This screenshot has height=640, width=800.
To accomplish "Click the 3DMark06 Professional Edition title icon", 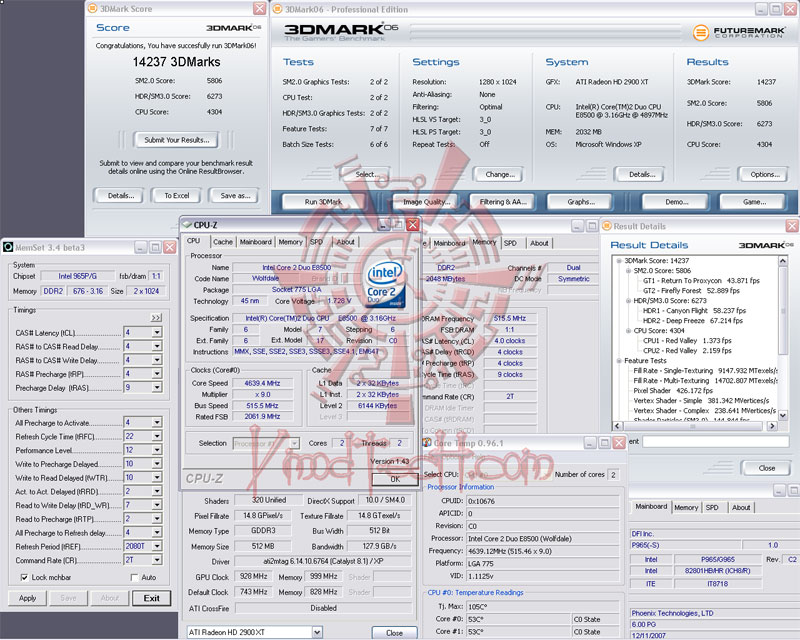I will tap(278, 9).
